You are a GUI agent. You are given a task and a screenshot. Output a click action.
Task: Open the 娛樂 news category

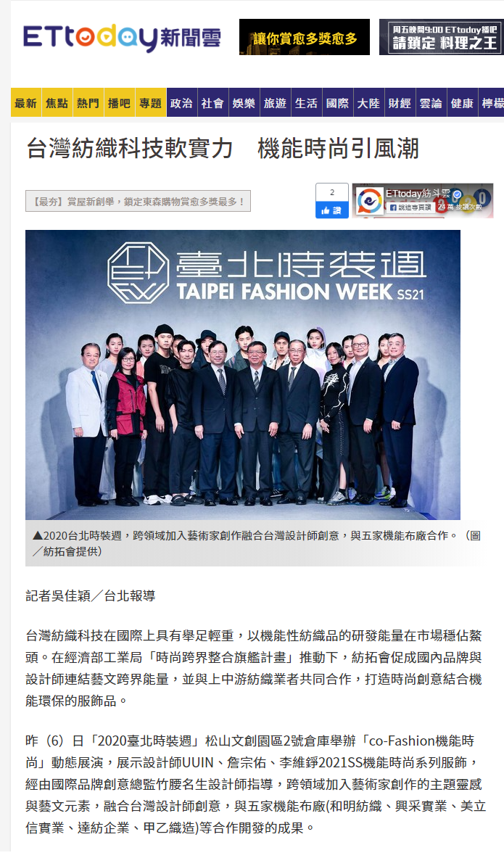[x=244, y=103]
